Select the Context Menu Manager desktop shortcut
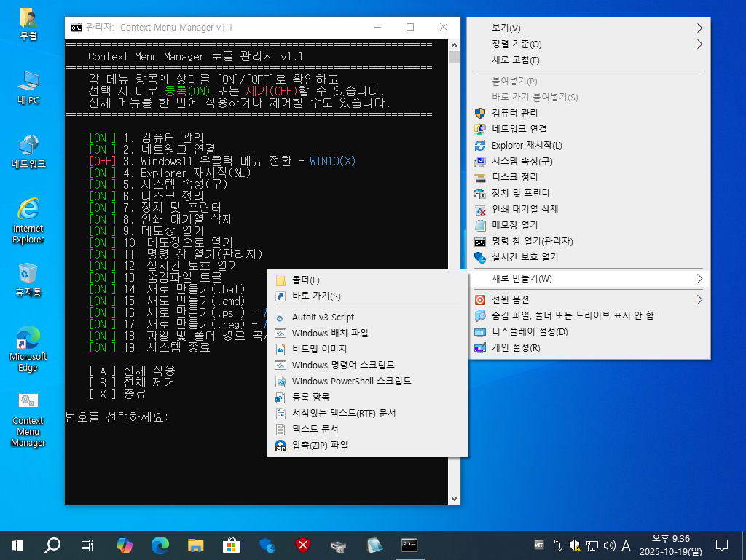Screen dimensions: 746x560 pos(28,419)
